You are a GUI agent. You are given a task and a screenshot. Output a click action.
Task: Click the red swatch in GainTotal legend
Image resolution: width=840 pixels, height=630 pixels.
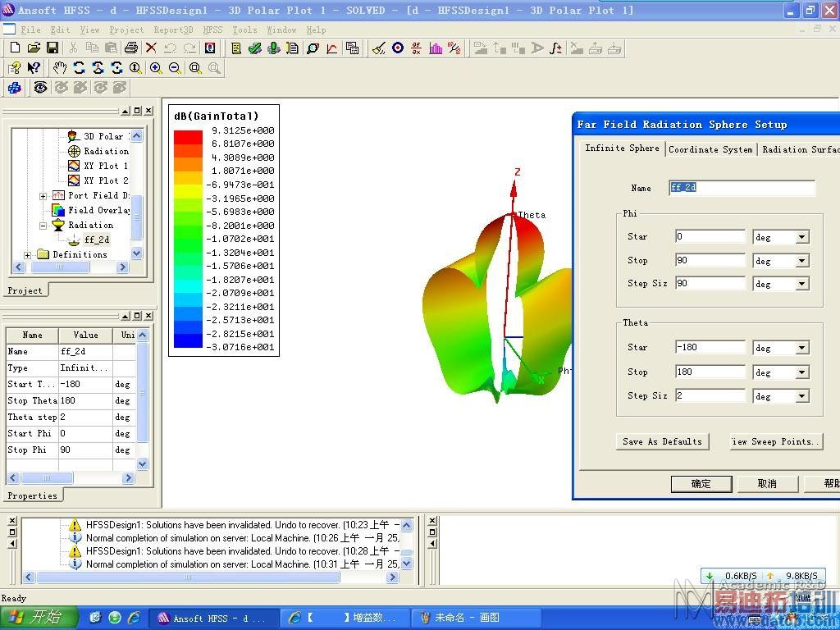pos(188,137)
